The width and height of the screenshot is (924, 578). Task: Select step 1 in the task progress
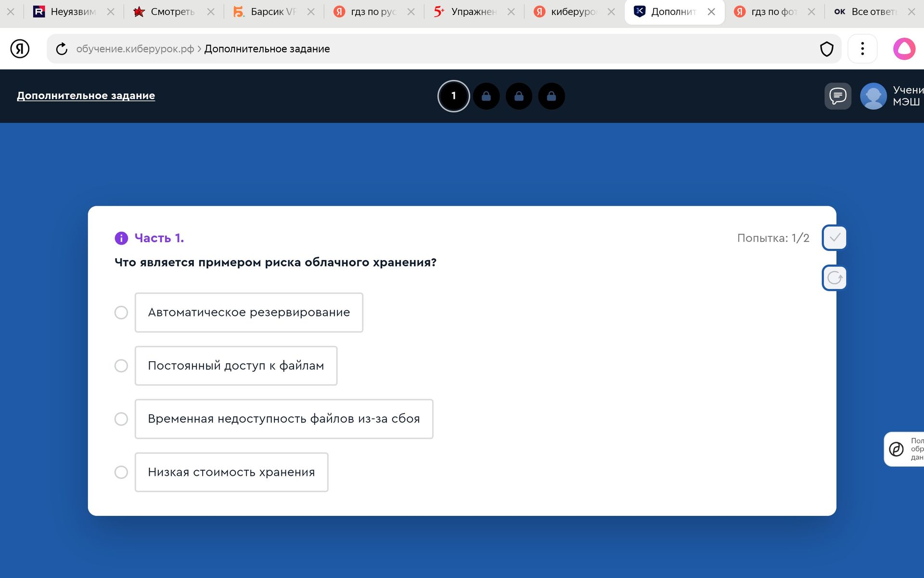(453, 96)
